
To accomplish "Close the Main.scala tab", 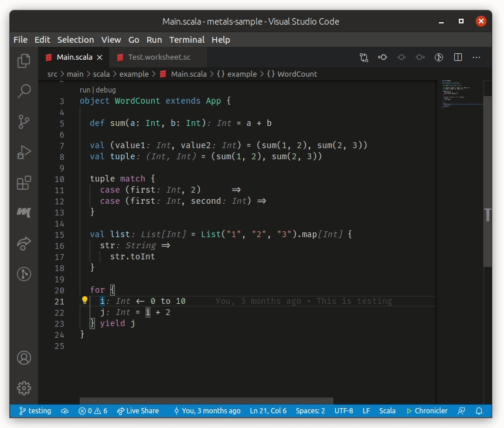I will [100, 57].
